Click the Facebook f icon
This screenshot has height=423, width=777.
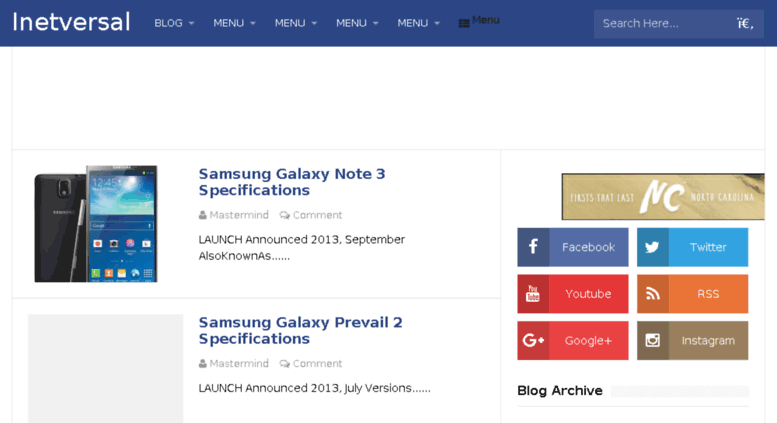point(533,247)
